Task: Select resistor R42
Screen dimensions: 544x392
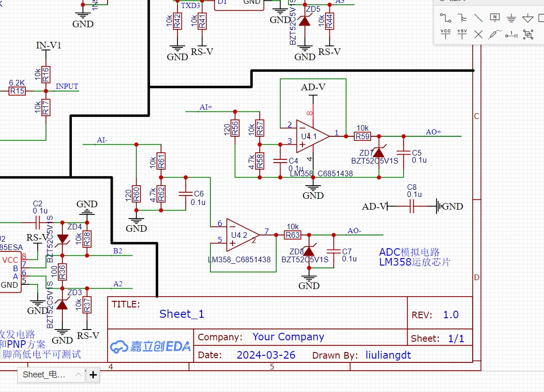Action: (177, 21)
